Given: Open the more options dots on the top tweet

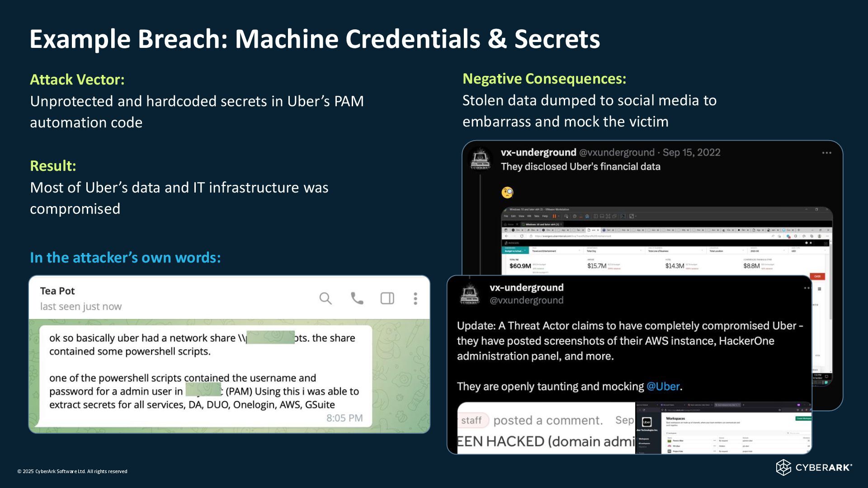Looking at the screenshot, I should coord(826,153).
